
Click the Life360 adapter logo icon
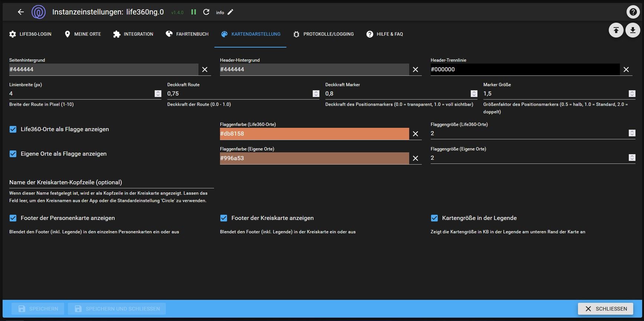tap(39, 12)
